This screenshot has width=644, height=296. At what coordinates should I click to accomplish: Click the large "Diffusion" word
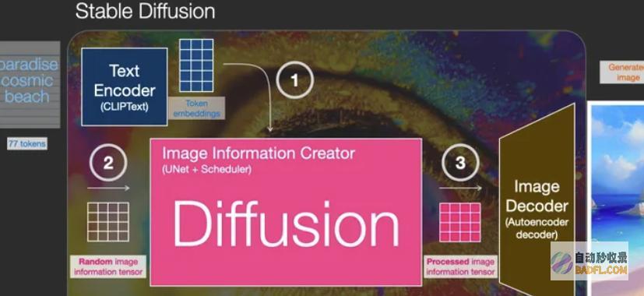(286, 224)
